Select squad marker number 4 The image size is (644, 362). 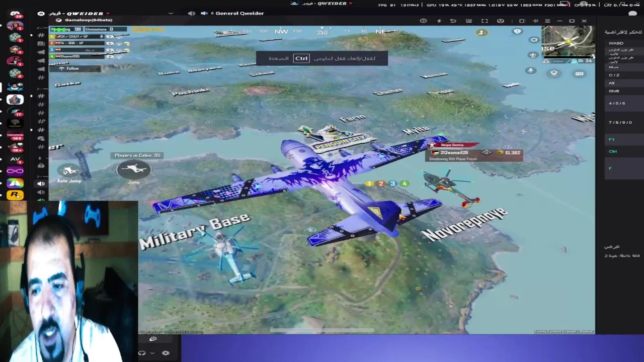click(405, 184)
